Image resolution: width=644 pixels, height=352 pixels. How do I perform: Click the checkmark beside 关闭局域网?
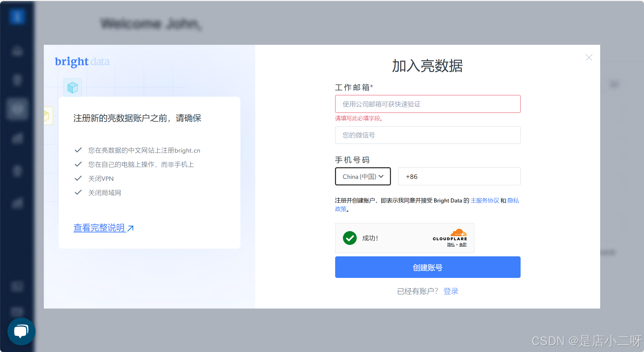click(x=78, y=192)
